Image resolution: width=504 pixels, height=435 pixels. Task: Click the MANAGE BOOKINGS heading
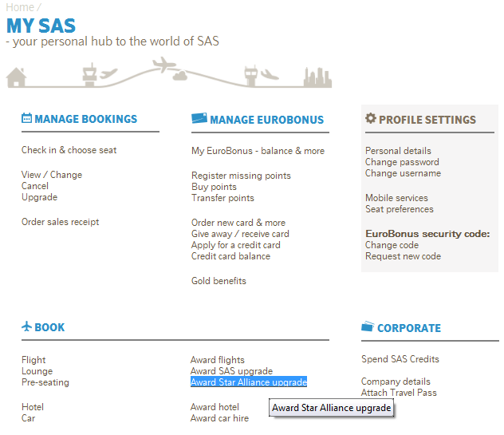coord(86,119)
